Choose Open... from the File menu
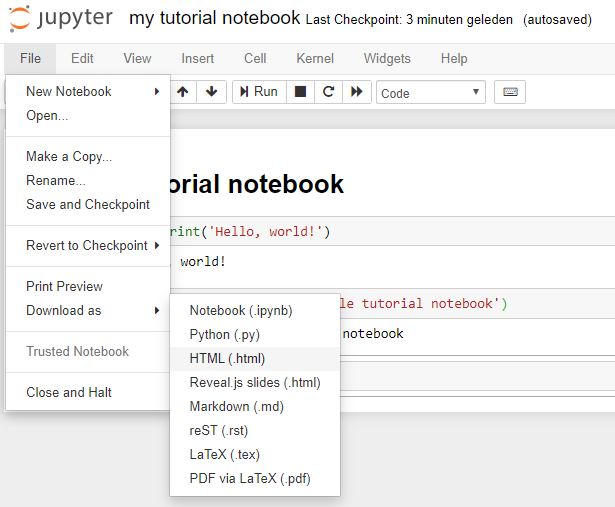The image size is (615, 507). [x=88, y=116]
